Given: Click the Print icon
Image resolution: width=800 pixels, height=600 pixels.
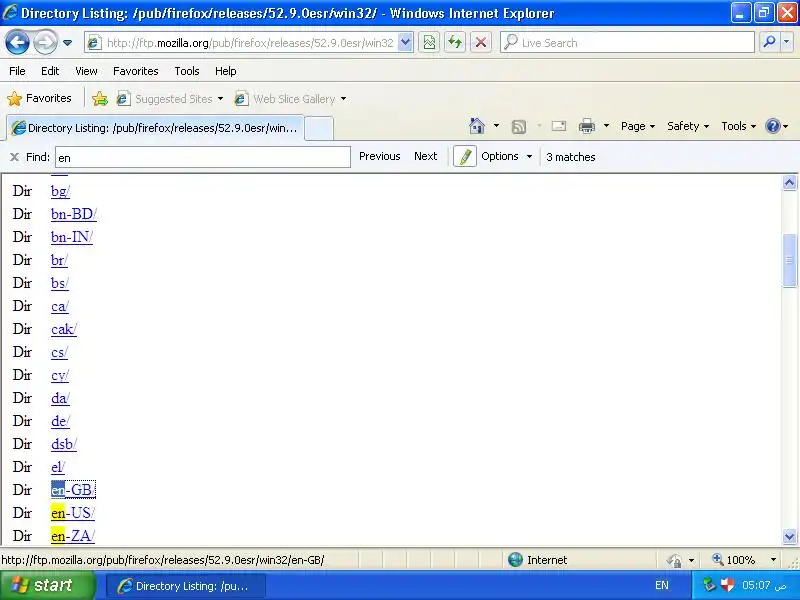Looking at the screenshot, I should click(587, 126).
